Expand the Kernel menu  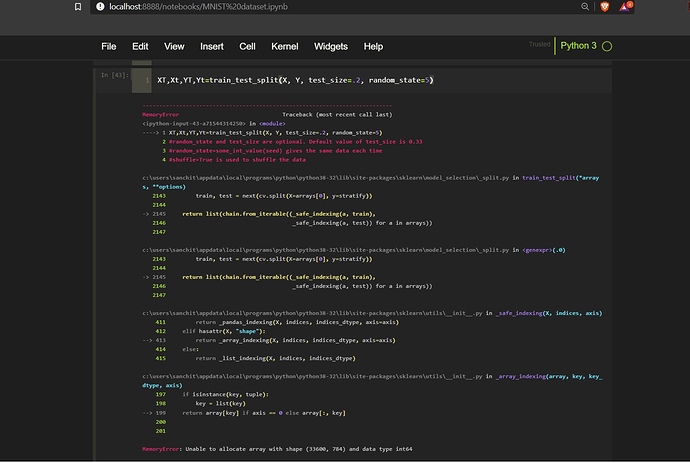285,47
